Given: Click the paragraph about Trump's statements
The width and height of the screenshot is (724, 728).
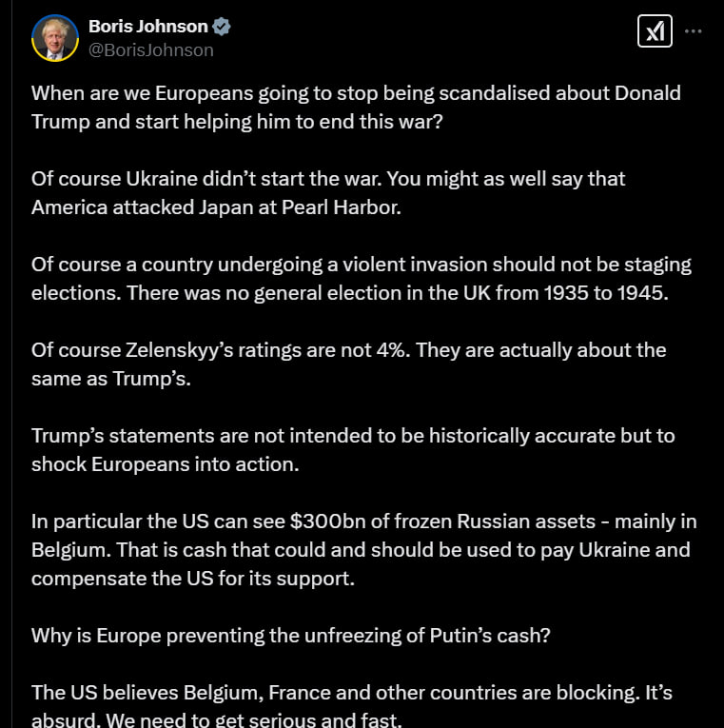Looking at the screenshot, I should pos(353,450).
